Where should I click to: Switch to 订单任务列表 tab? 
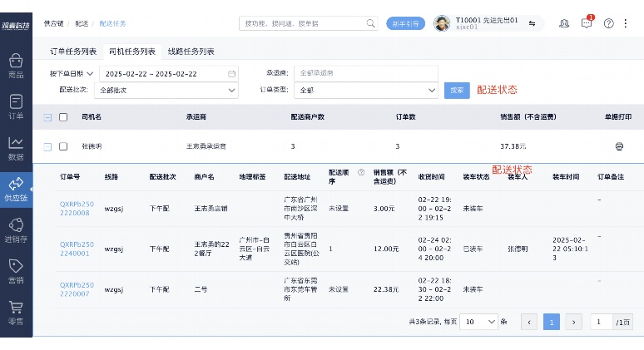click(73, 52)
